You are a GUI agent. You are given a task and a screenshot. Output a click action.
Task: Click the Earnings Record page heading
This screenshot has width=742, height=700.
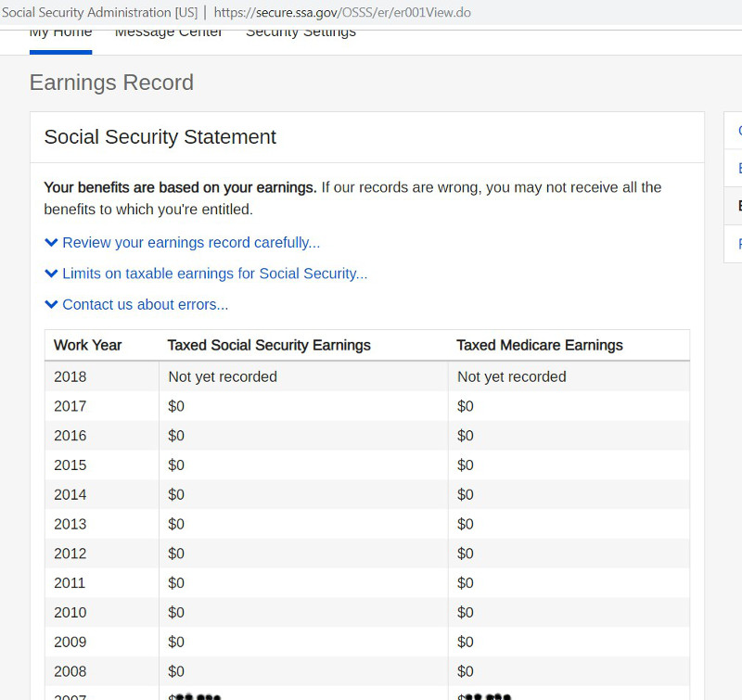click(x=111, y=83)
